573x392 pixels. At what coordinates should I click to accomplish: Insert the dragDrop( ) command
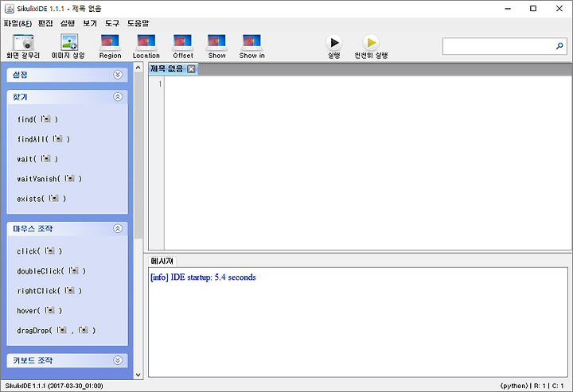click(57, 330)
